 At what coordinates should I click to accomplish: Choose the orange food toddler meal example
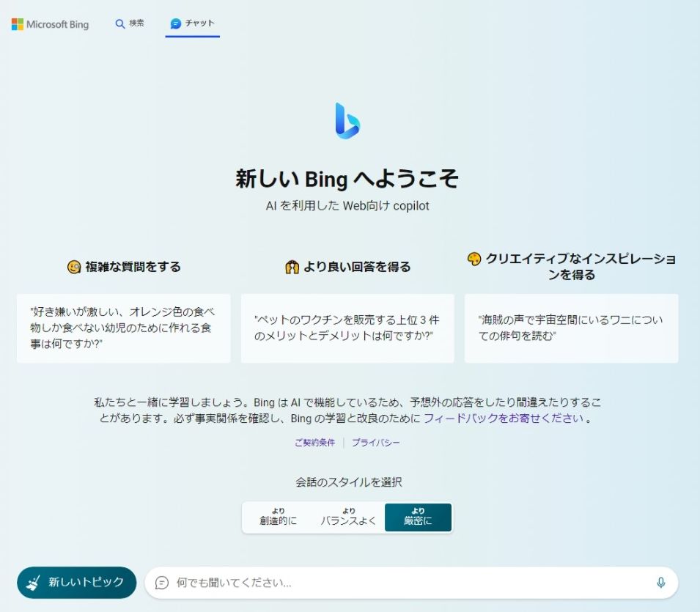[123, 328]
